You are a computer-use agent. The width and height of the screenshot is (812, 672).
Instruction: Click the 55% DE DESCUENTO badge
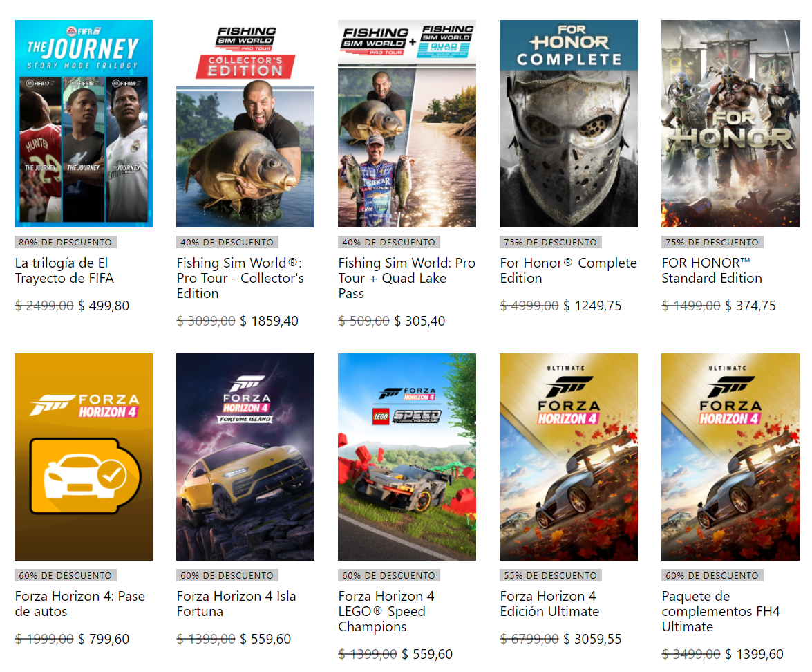click(x=550, y=575)
